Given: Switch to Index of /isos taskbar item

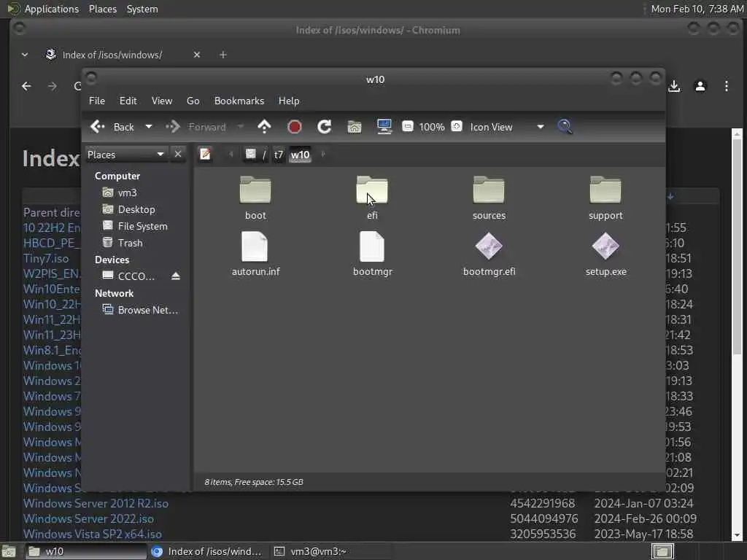Looking at the screenshot, I should 207,551.
